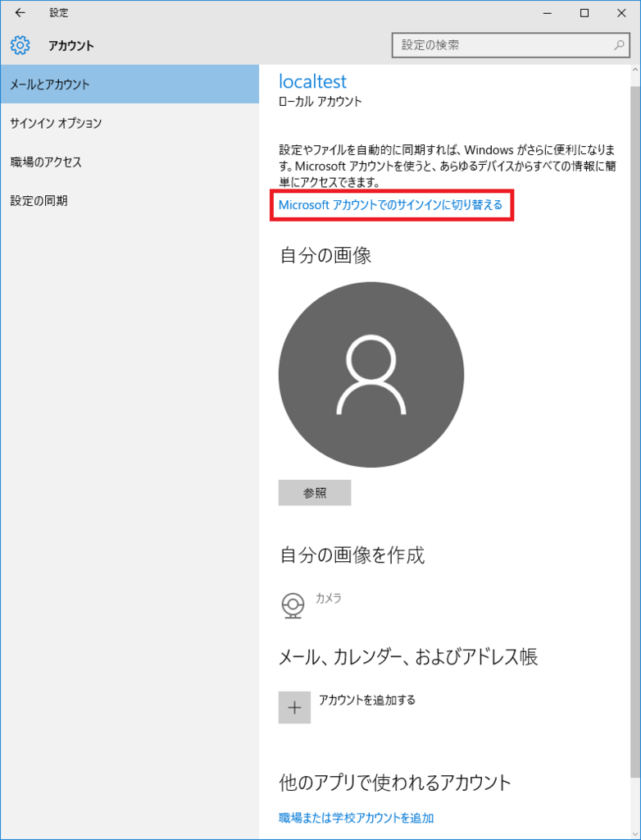Click メール、カレンダー、およびアドレス帳 heading
Screen dimensions: 641x840
coord(408,656)
